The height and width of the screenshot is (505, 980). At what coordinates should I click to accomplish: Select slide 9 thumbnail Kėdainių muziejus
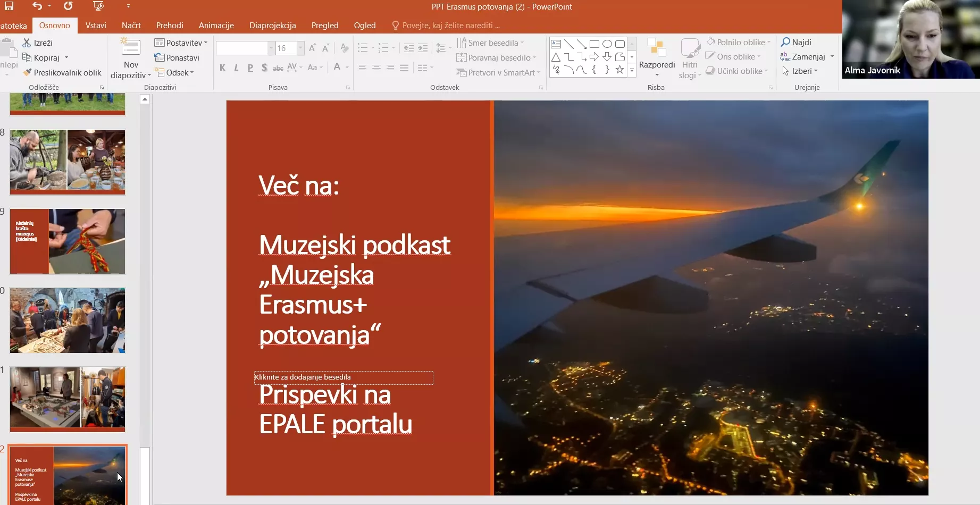68,241
